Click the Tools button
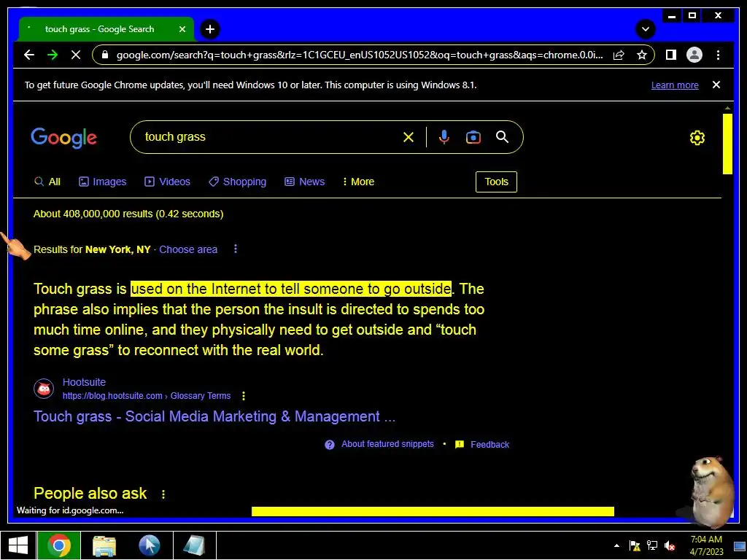 (496, 182)
